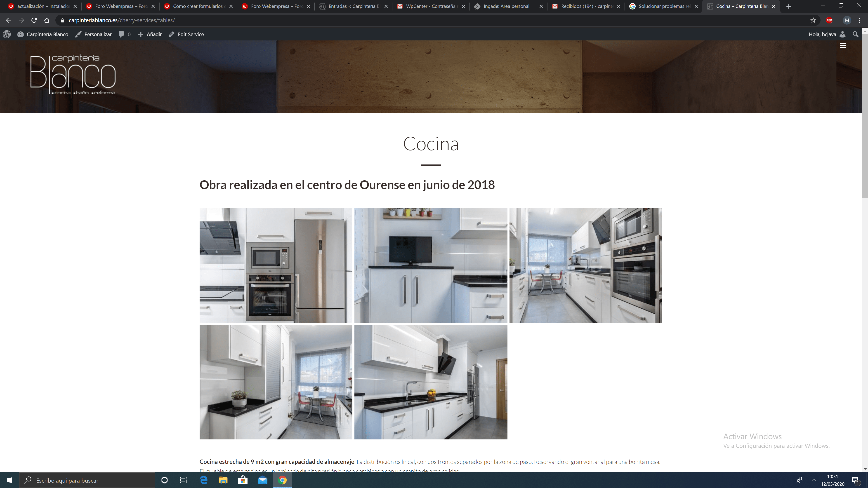Open Windows notification center
The image size is (868, 488).
pos(855,480)
